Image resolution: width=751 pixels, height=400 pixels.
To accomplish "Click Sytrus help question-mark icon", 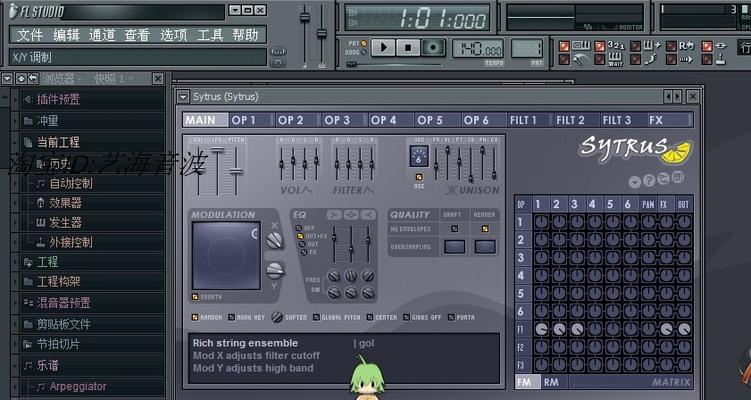I will [x=649, y=181].
